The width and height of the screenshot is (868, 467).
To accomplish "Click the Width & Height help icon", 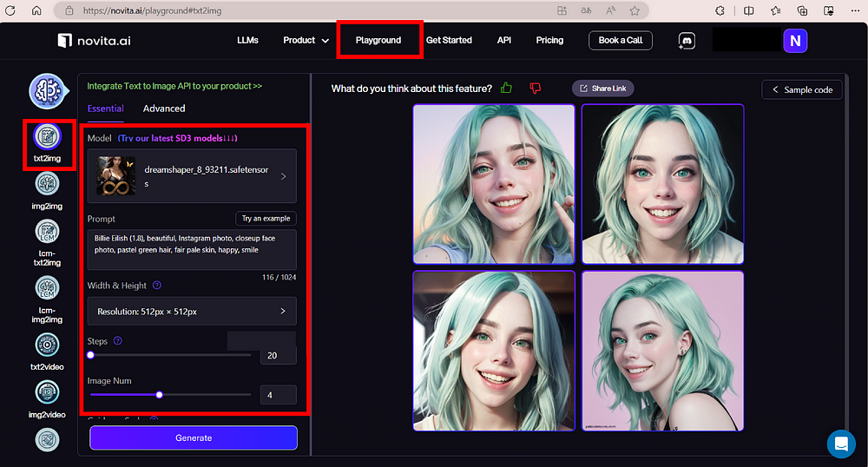I will [x=156, y=286].
